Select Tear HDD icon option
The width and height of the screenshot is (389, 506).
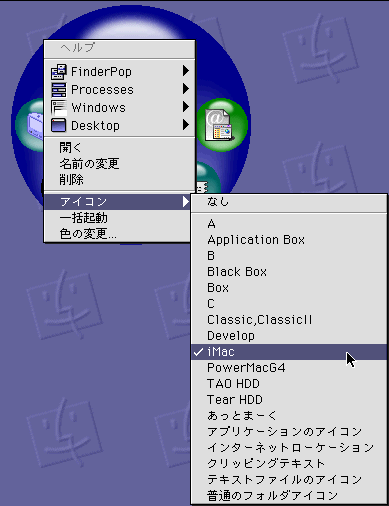click(x=289, y=400)
